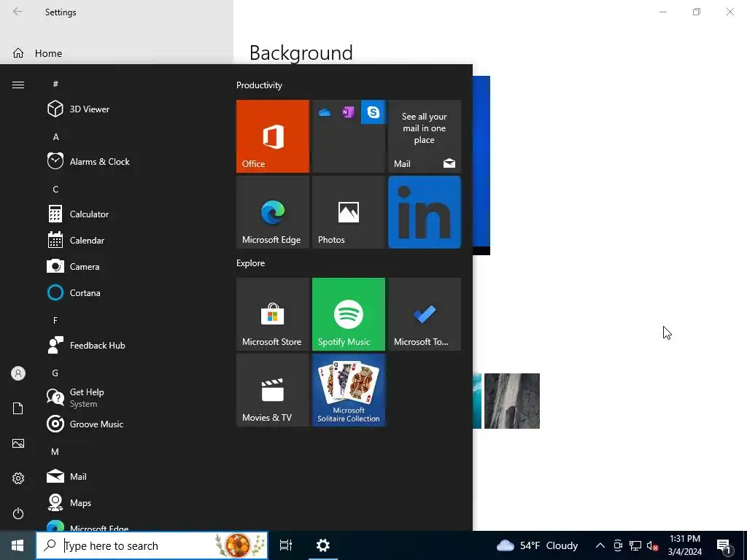Open the Photos tile
The image size is (747, 560).
coord(348,212)
